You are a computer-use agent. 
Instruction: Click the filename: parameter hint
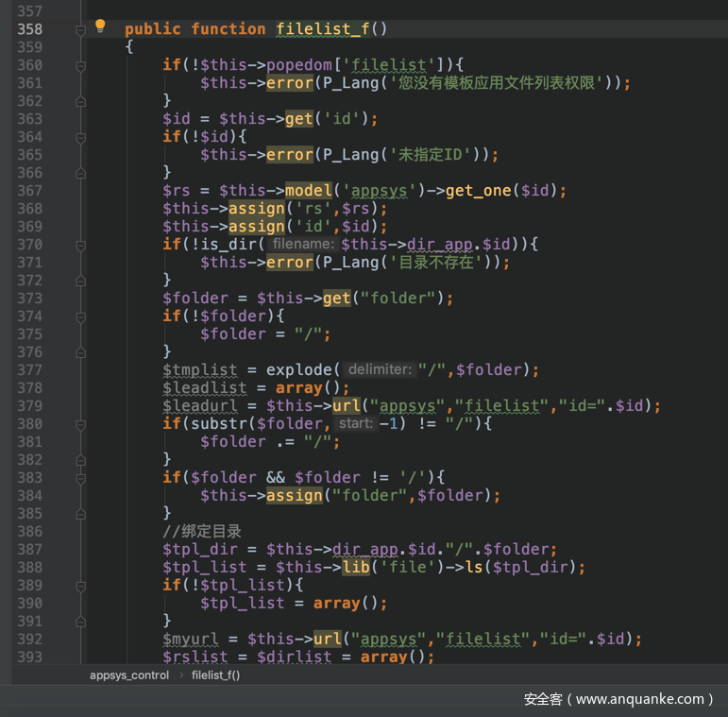click(x=303, y=244)
